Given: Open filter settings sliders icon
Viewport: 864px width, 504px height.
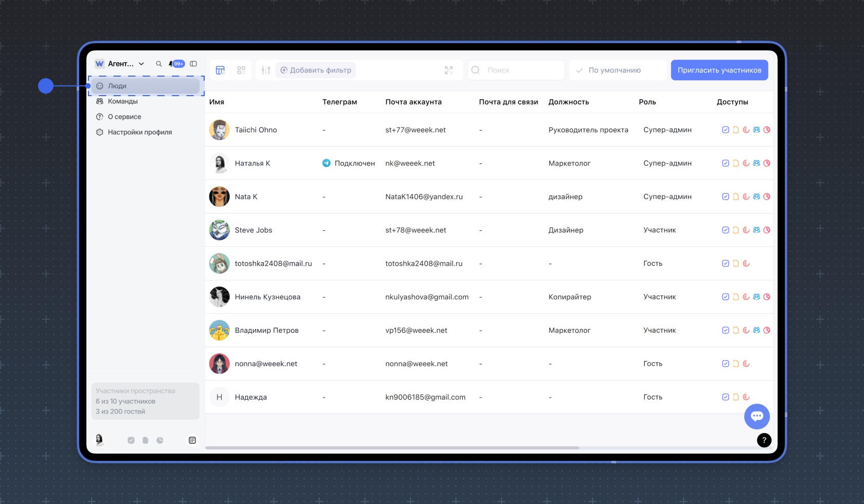Looking at the screenshot, I should point(266,70).
